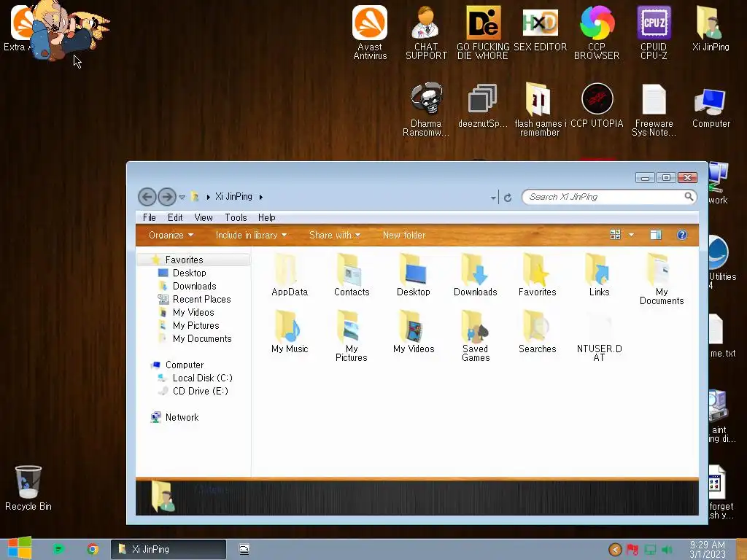The height and width of the screenshot is (560, 747).
Task: Click the CHAT SUPPORT desktop icon
Action: [426, 32]
